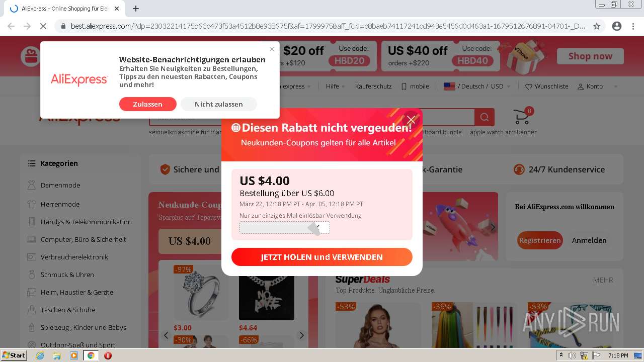Click the browser address bar URL
644x362 pixels.
click(x=328, y=26)
